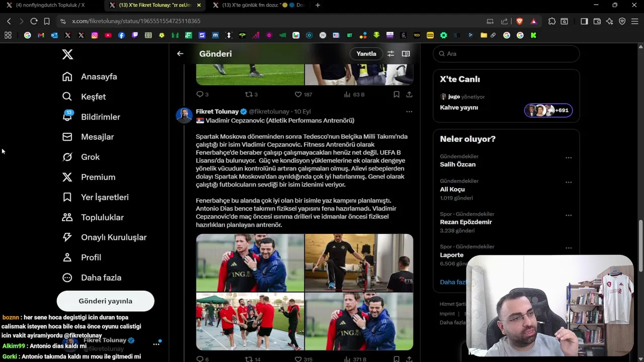The image size is (644, 362).
Task: Open Twitch bookmark in bookmarks bar
Action: [135, 35]
